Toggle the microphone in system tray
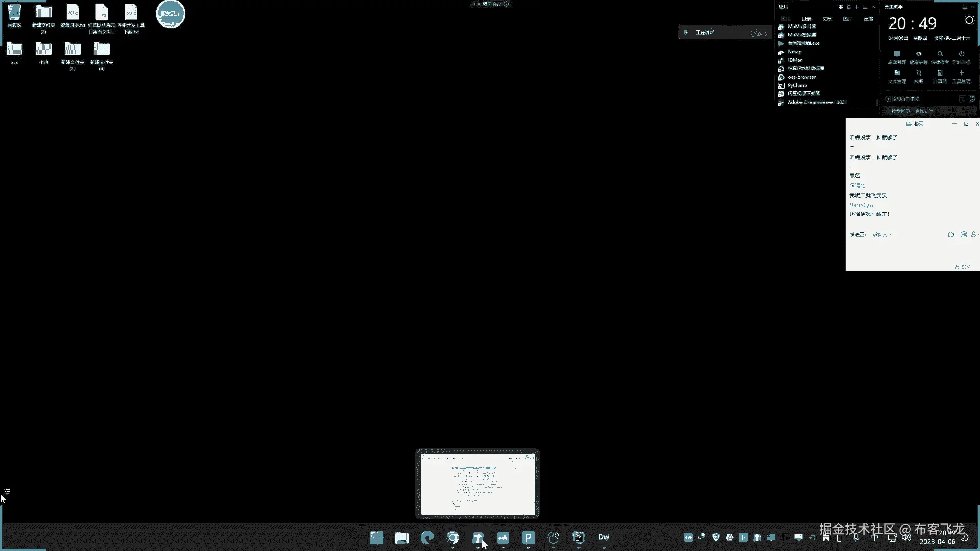Viewport: 980px width, 551px height. point(856,537)
